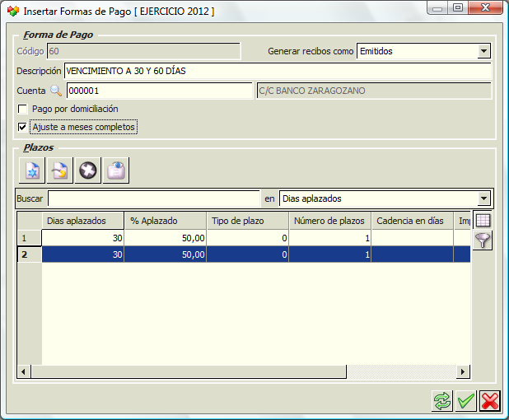Screen dimensions: 509x420
Task: Uncheck Ajuste a meses completos
Action: tap(22, 127)
